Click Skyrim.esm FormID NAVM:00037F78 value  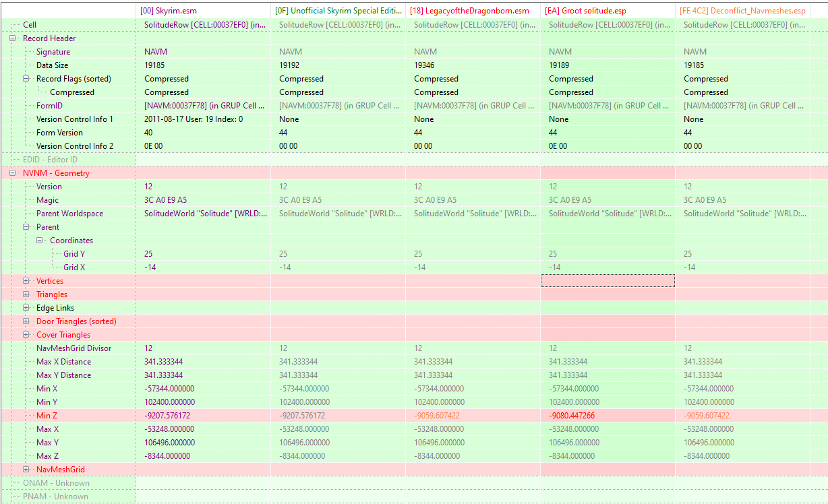click(206, 106)
